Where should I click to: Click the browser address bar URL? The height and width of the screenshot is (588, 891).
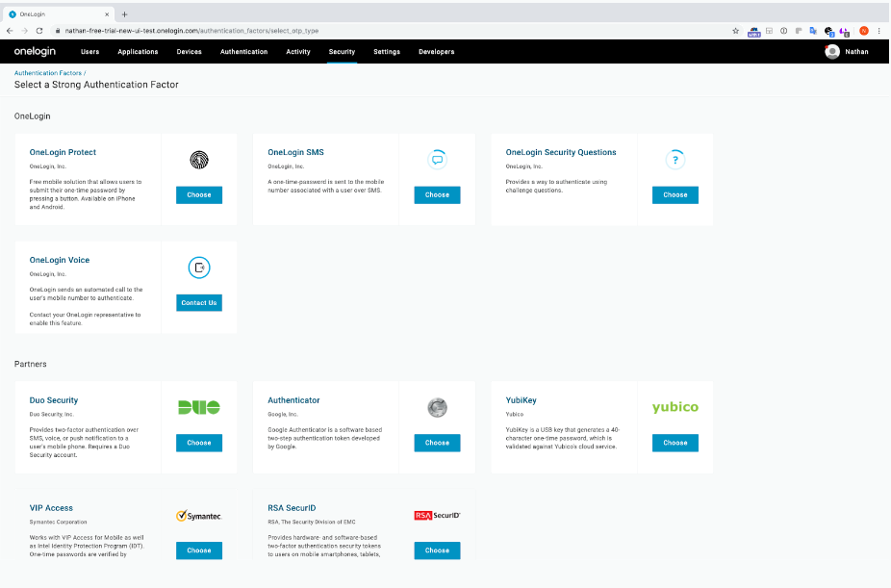191,31
